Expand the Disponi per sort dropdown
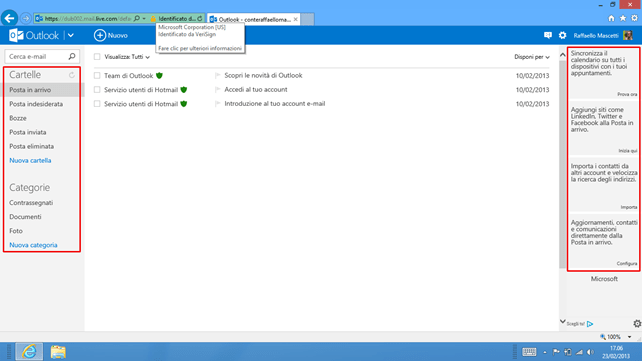 (x=532, y=57)
